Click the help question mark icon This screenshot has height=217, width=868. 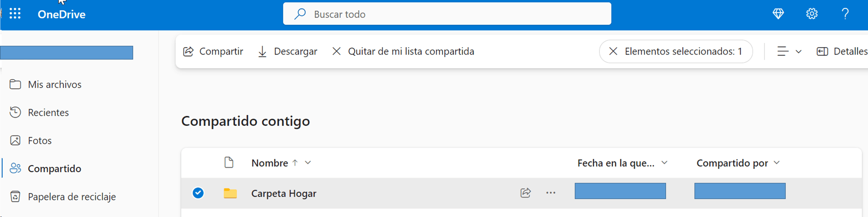[845, 14]
